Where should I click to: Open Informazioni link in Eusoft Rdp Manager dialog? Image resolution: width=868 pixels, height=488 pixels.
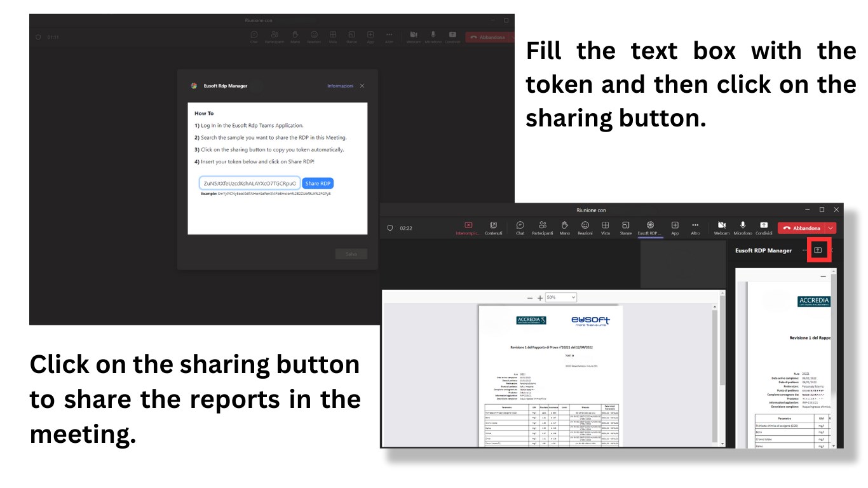[x=340, y=86]
